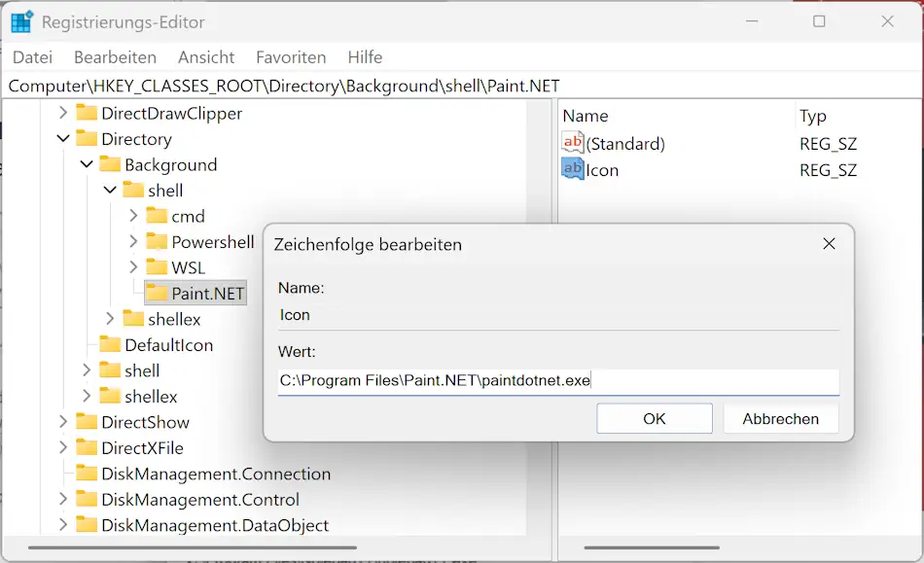
Task: Click REG_SZ type in the (Standard) row
Action: click(828, 144)
